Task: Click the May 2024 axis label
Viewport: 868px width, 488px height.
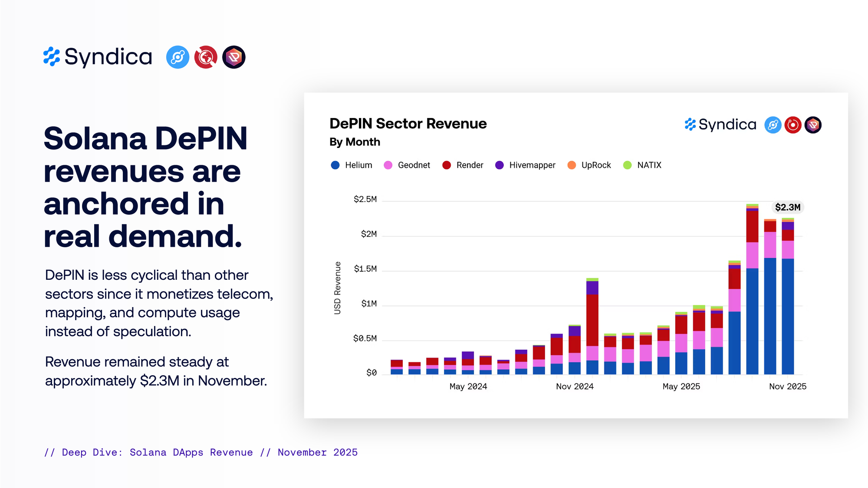Action: point(468,386)
